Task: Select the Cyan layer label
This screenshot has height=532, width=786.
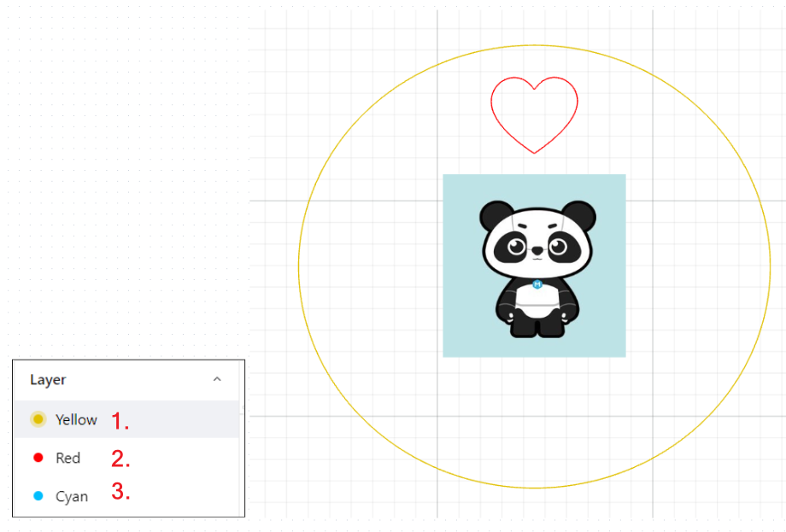Action: [x=72, y=496]
